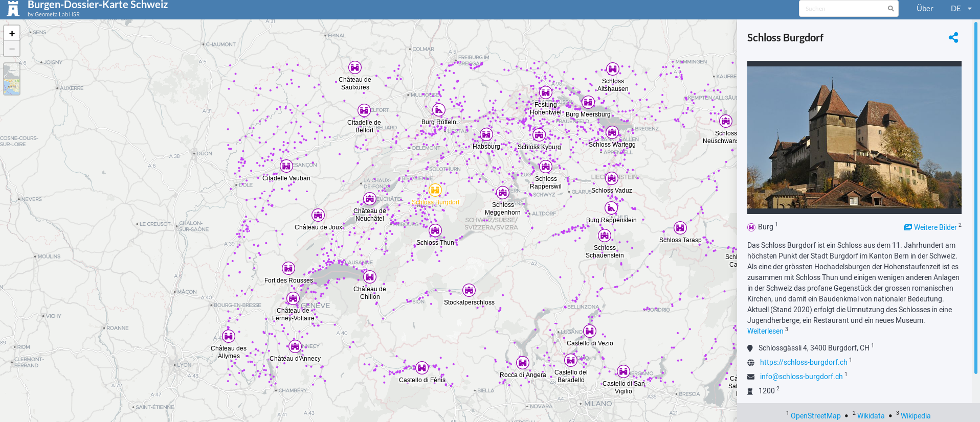
Task: Click the Schloss Burgdorf photo
Action: (x=854, y=137)
